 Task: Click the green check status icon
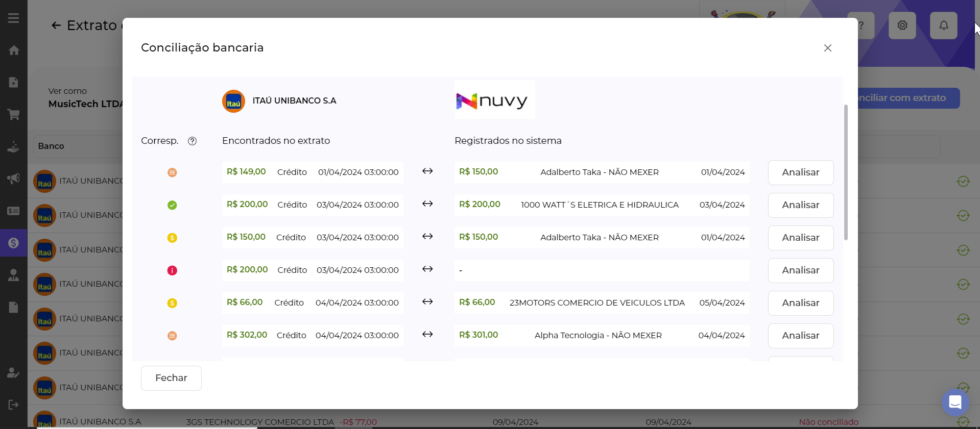[x=172, y=205]
